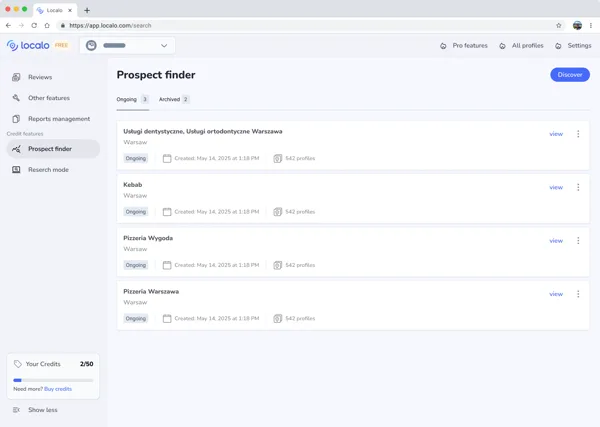
Task: Click the profile avatar icon in selector
Action: pyautogui.click(x=91, y=46)
